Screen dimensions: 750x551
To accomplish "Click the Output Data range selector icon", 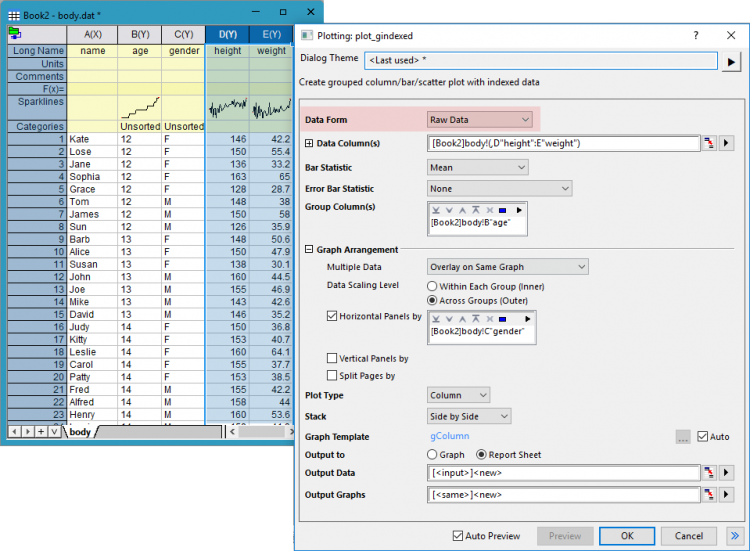I will (x=708, y=473).
